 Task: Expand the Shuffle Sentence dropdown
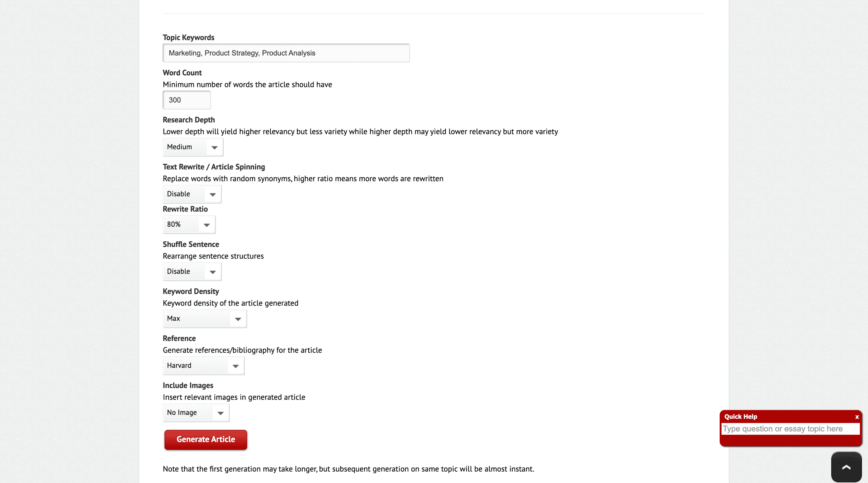[192, 272]
